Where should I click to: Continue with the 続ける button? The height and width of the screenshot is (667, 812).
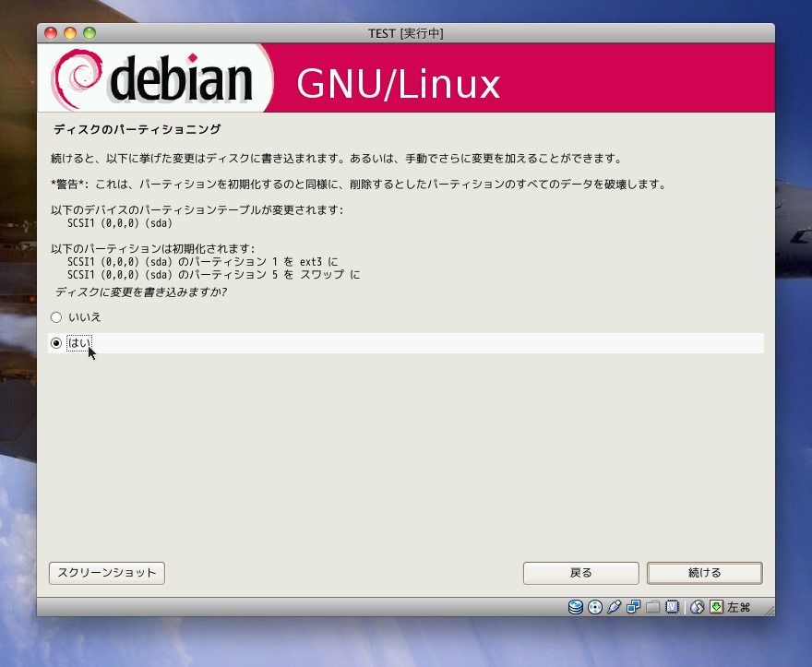[x=705, y=573]
